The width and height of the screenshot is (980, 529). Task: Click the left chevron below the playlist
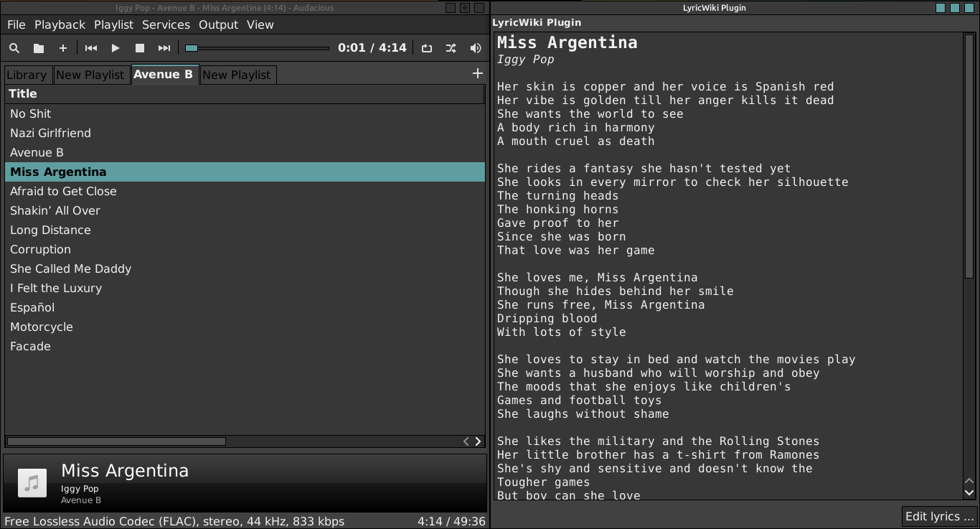click(x=466, y=441)
